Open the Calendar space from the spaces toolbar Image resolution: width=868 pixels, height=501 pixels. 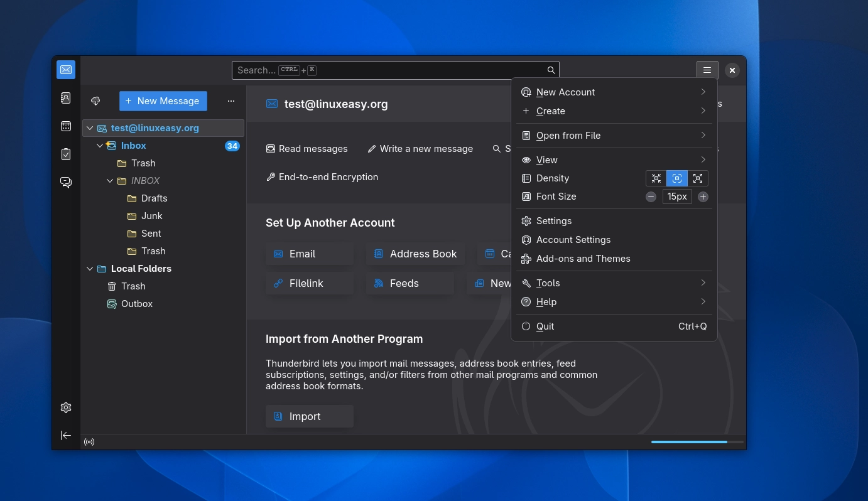(x=66, y=126)
